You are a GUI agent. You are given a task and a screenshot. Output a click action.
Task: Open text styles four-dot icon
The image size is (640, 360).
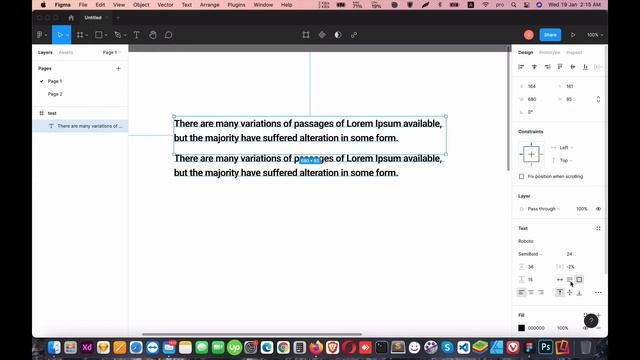[598, 229]
